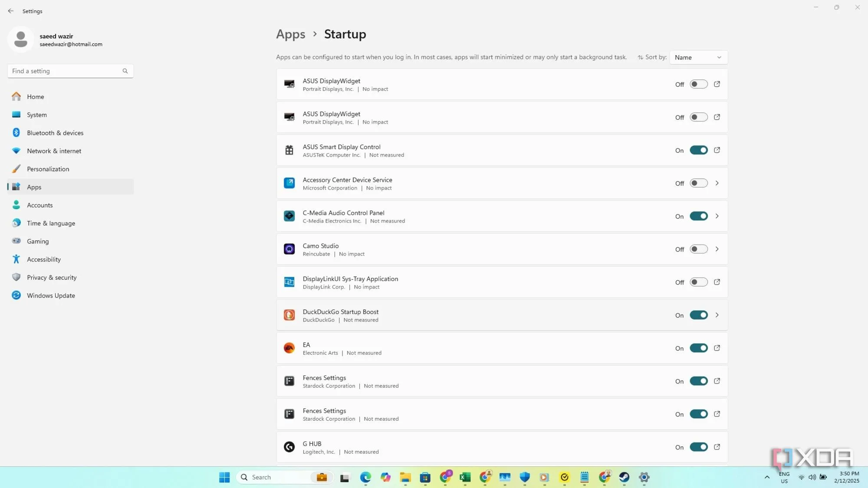Go to Bluetooth & devices settings
The height and width of the screenshot is (488, 868).
click(x=55, y=133)
